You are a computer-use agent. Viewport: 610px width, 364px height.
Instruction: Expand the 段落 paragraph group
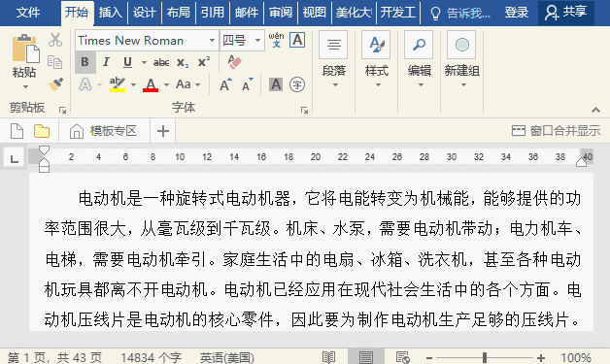coord(334,60)
